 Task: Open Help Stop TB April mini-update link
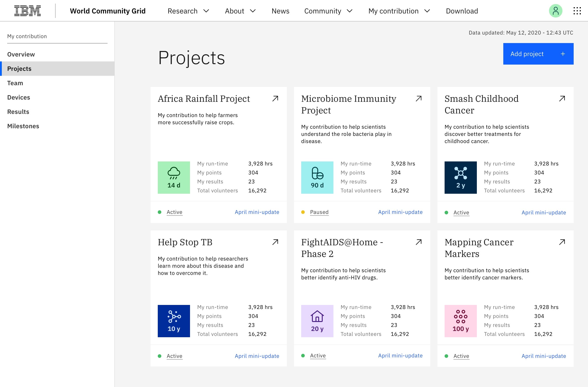(257, 356)
